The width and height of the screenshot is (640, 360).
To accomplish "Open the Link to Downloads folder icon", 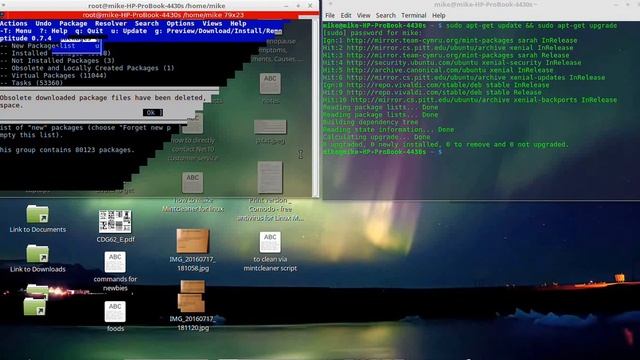I will pyautogui.click(x=38, y=254).
